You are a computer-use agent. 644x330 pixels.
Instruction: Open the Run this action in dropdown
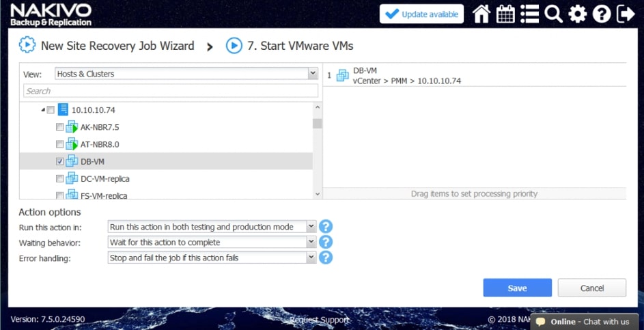click(x=212, y=227)
